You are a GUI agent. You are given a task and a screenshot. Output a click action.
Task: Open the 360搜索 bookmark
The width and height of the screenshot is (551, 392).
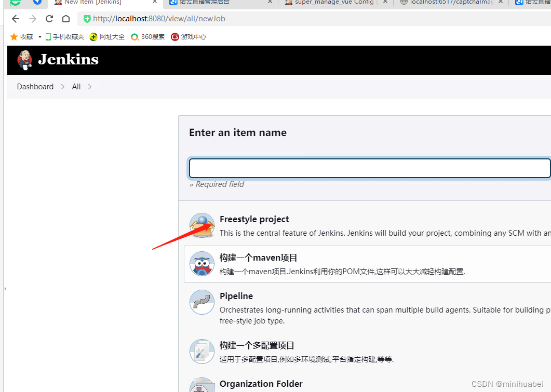pyautogui.click(x=147, y=37)
